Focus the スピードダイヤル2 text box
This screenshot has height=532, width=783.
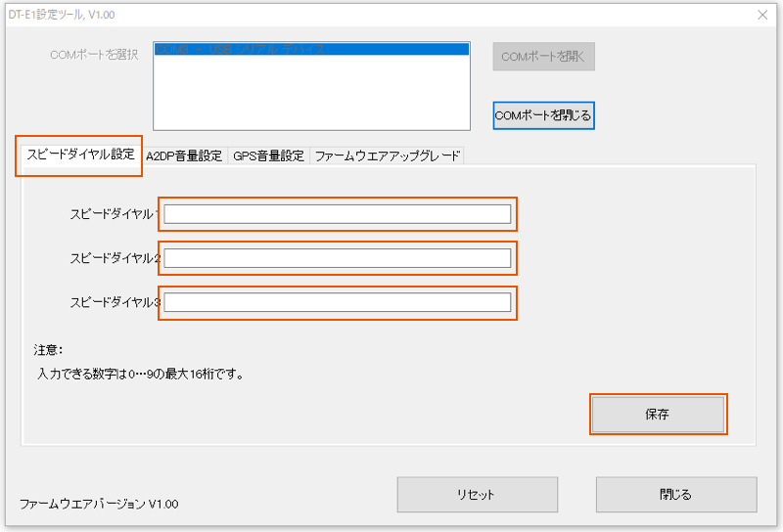[337, 258]
